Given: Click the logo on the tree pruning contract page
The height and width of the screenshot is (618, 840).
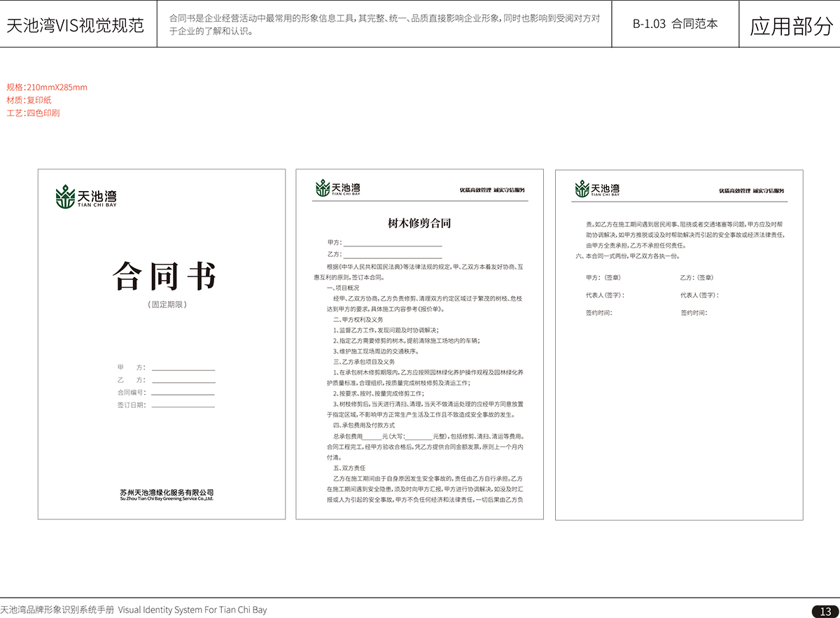Looking at the screenshot, I should click(337, 188).
